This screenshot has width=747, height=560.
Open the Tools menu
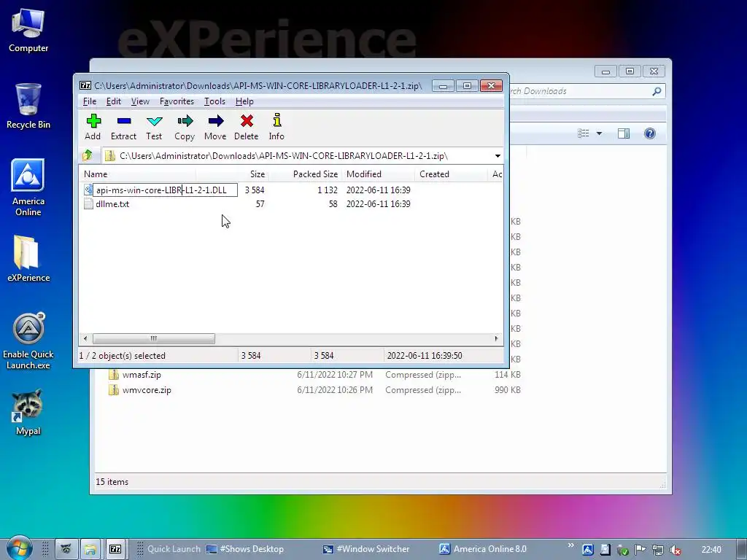click(x=214, y=101)
